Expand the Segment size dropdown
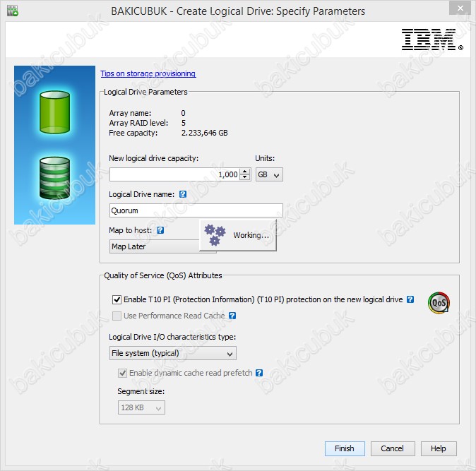476x471 pixels. 141,408
